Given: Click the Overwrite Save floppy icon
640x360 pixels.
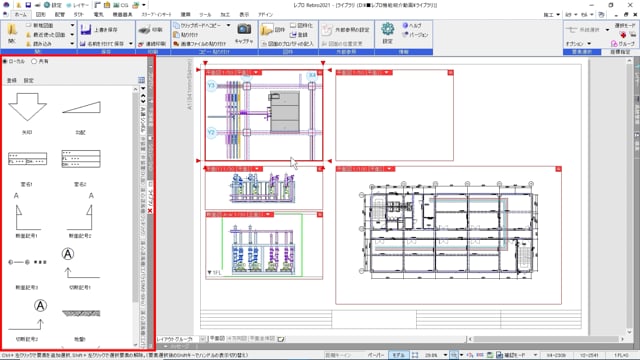Looking at the screenshot, I should pos(86,29).
